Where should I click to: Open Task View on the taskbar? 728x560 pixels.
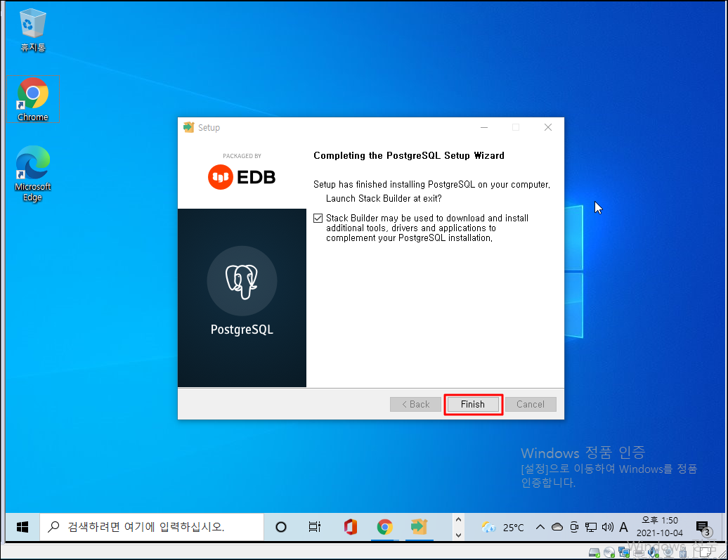[315, 526]
